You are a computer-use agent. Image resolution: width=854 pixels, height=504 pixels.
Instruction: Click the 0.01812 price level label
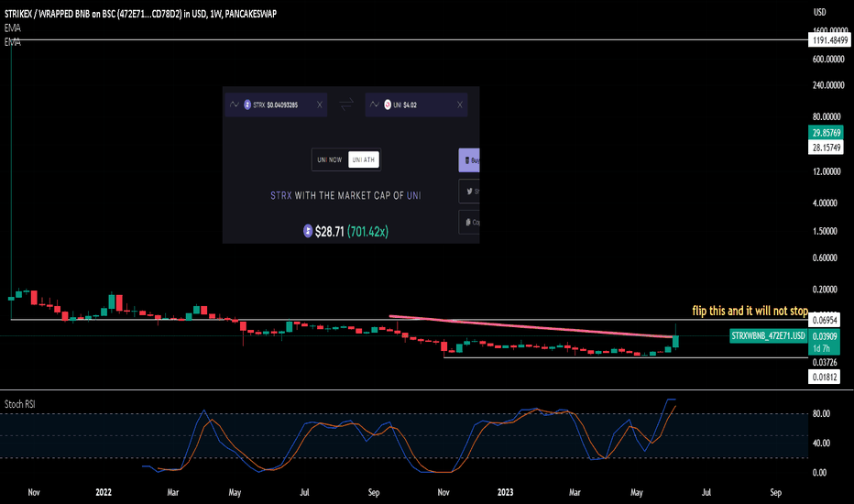click(x=824, y=377)
